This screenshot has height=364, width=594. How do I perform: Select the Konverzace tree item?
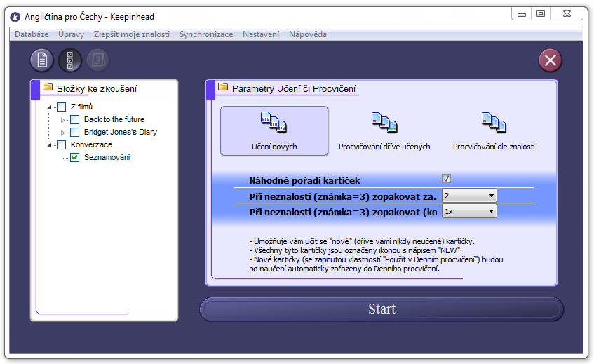pyautogui.click(x=91, y=144)
